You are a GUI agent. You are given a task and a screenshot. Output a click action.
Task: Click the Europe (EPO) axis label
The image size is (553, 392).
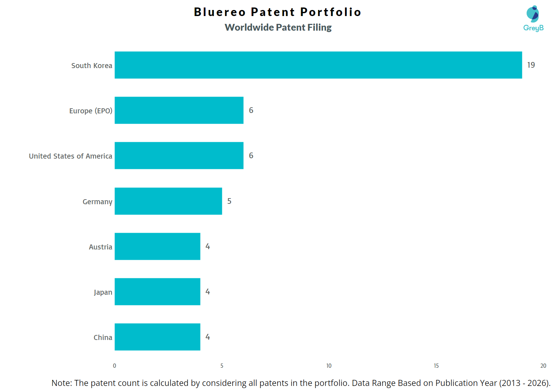point(91,111)
